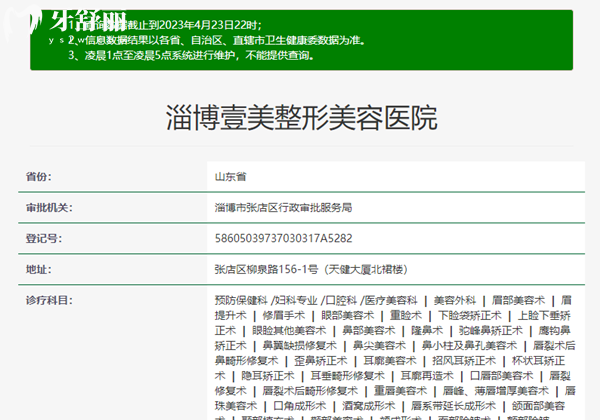Click the hospital title 淄博壹美整形美容医院
The height and width of the screenshot is (420, 600).
pyautogui.click(x=302, y=118)
